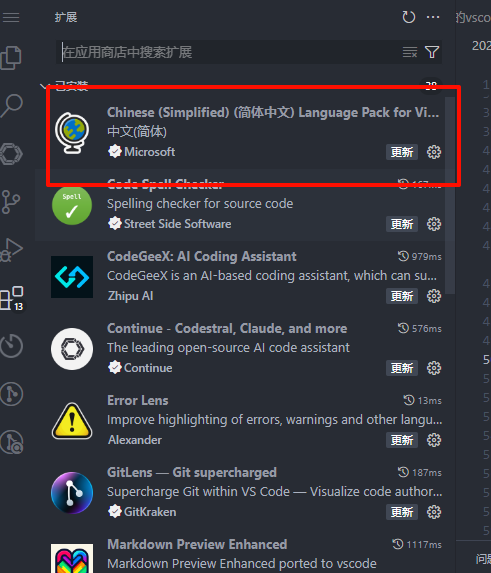Open the more actions ellipsis menu

[433, 17]
